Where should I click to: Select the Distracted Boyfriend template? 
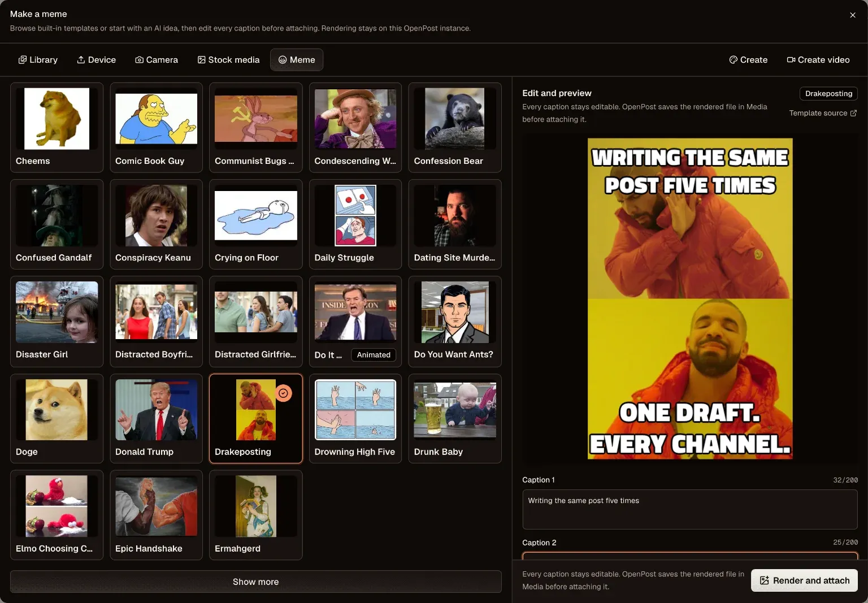click(156, 321)
